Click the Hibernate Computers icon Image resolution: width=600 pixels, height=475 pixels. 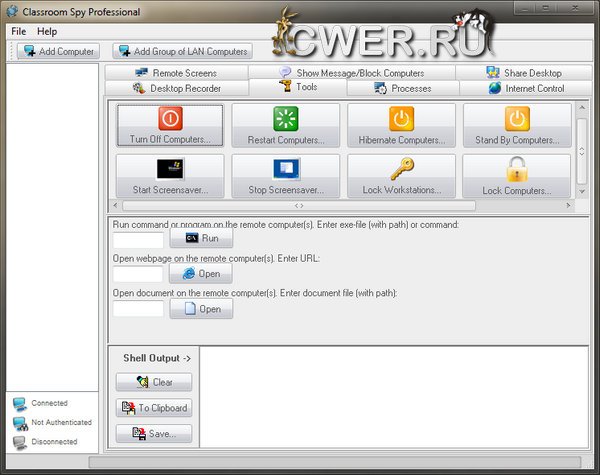pyautogui.click(x=401, y=120)
